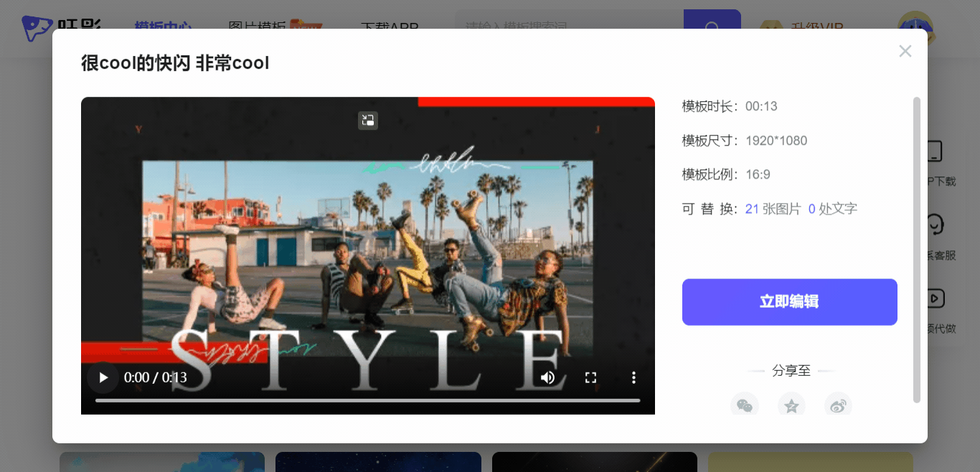Click the template title 很cool的快闪
Viewport: 980px width, 472px height.
175,63
